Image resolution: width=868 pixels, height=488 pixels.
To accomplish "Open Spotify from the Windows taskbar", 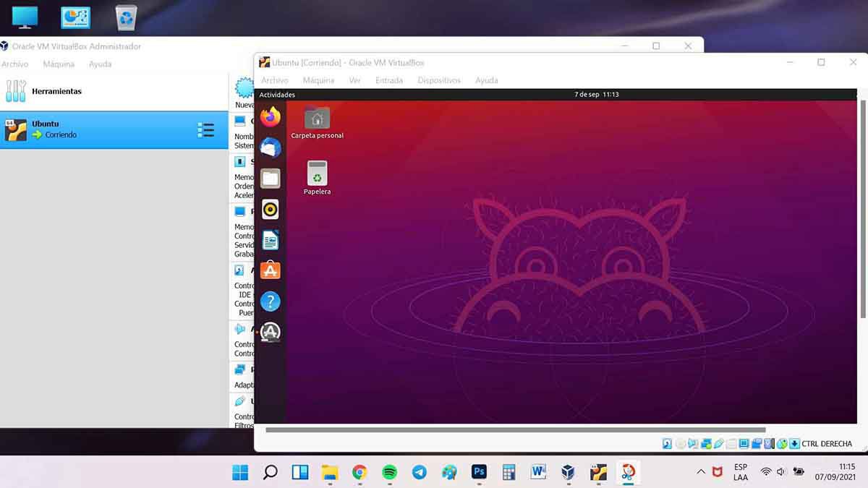I will tap(389, 472).
